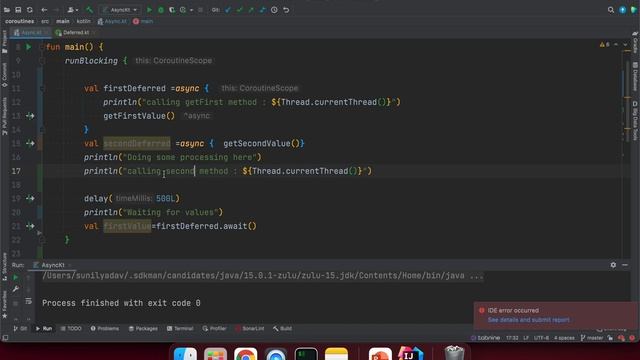Open the Problems tool window tab
The height and width of the screenshot is (360, 640).
tap(104, 329)
